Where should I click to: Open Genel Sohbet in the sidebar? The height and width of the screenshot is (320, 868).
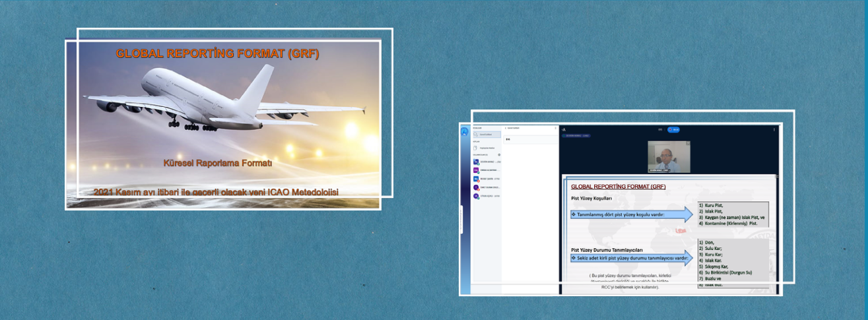[487, 134]
